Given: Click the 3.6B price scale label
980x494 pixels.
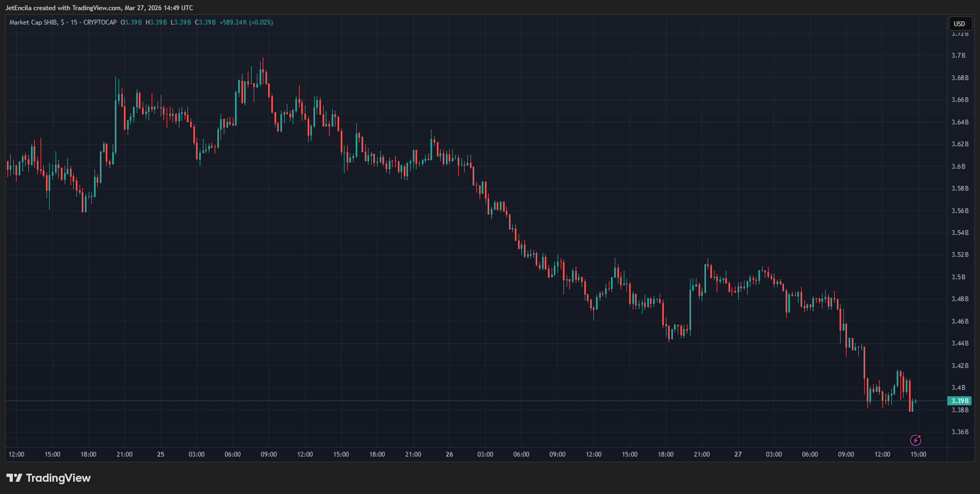Looking at the screenshot, I should (959, 167).
